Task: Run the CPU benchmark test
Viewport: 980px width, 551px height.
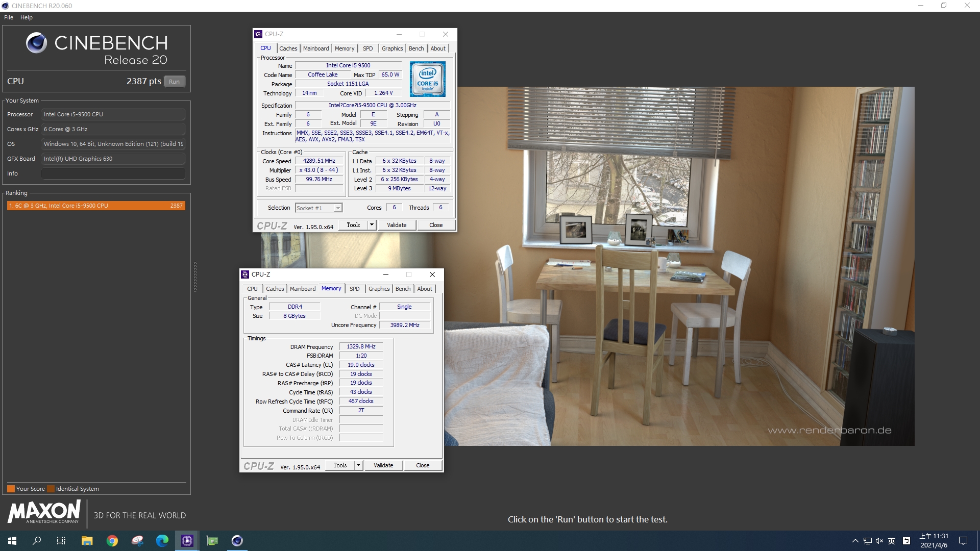Action: [175, 82]
